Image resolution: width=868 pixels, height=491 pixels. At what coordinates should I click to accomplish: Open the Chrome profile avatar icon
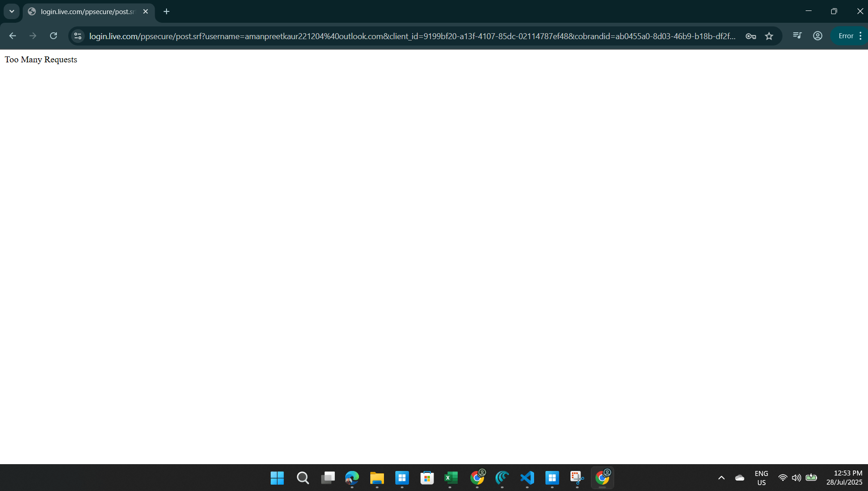point(817,36)
